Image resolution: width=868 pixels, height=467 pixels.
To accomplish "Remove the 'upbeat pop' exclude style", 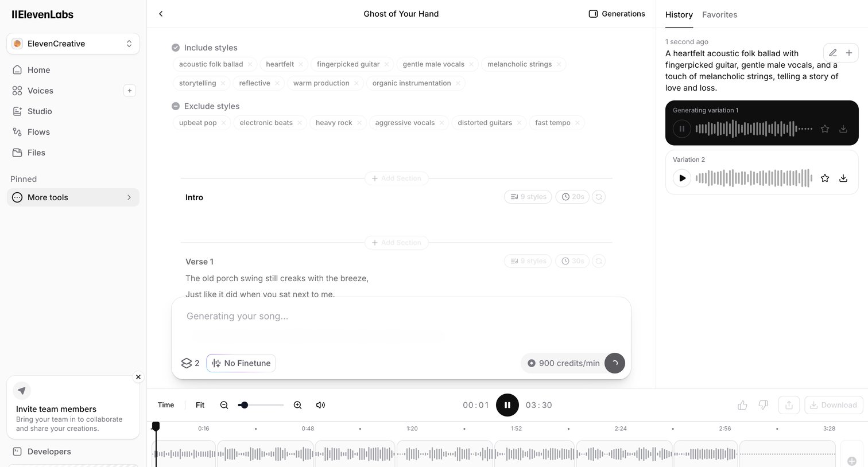I will click(x=223, y=123).
